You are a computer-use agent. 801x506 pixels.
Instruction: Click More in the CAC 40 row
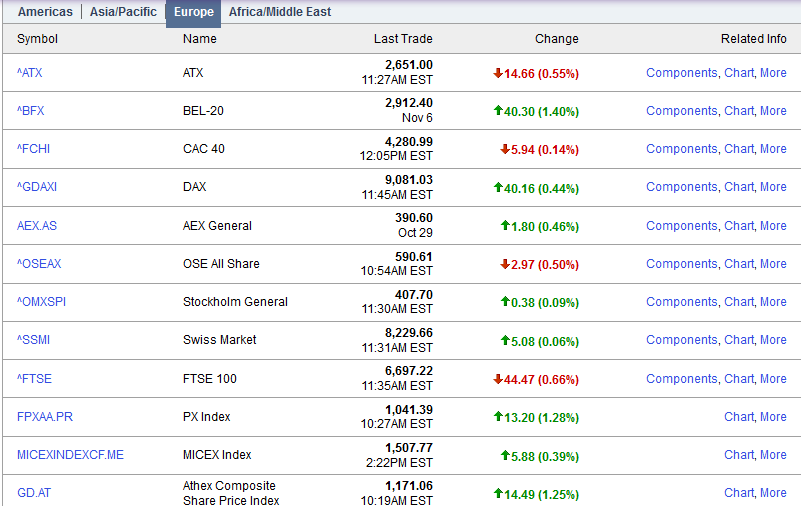(773, 149)
